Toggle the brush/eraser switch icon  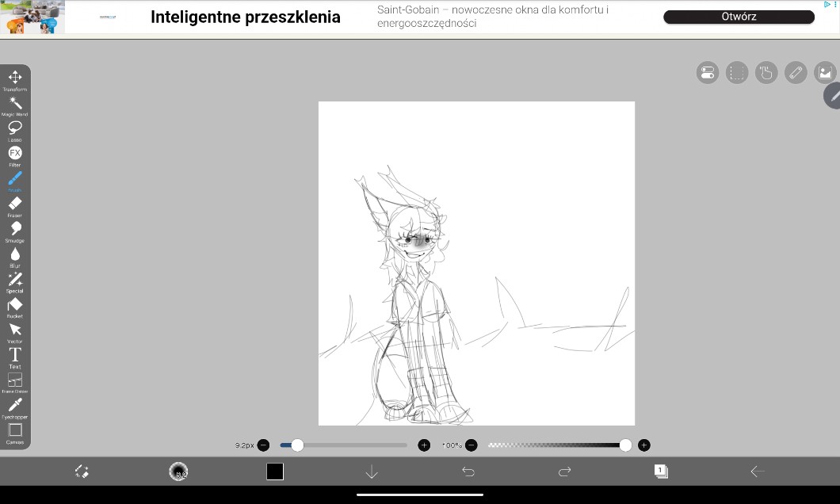(82, 472)
